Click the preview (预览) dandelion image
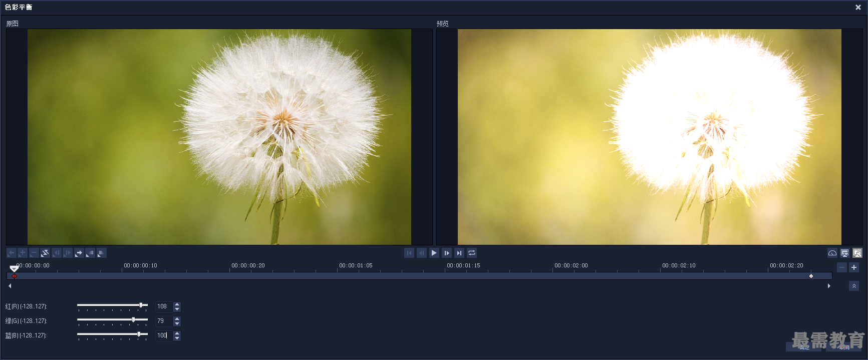Screen dimensions: 868x360 click(x=650, y=137)
